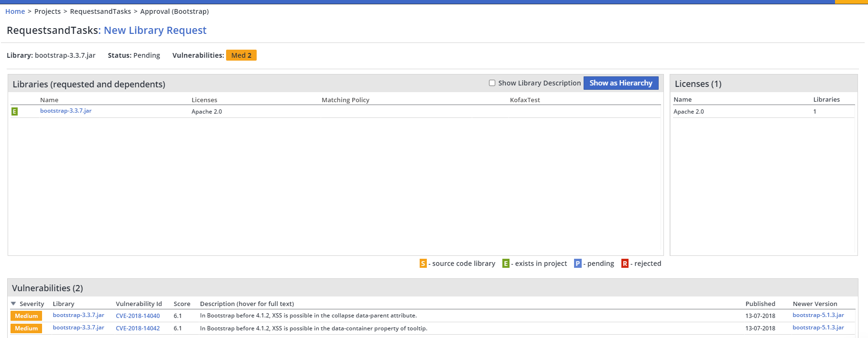Sort libraries by the Name column header
Viewport: 868px width, 338px height.
[49, 100]
